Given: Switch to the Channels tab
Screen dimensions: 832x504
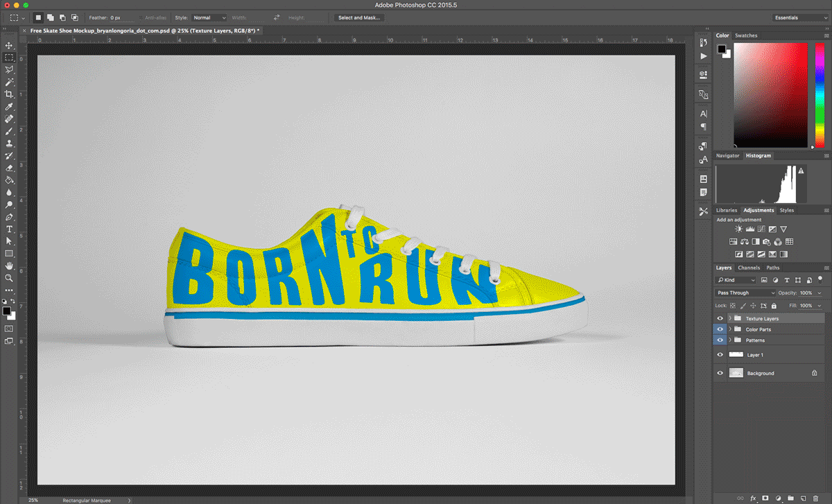Looking at the screenshot, I should [x=749, y=268].
